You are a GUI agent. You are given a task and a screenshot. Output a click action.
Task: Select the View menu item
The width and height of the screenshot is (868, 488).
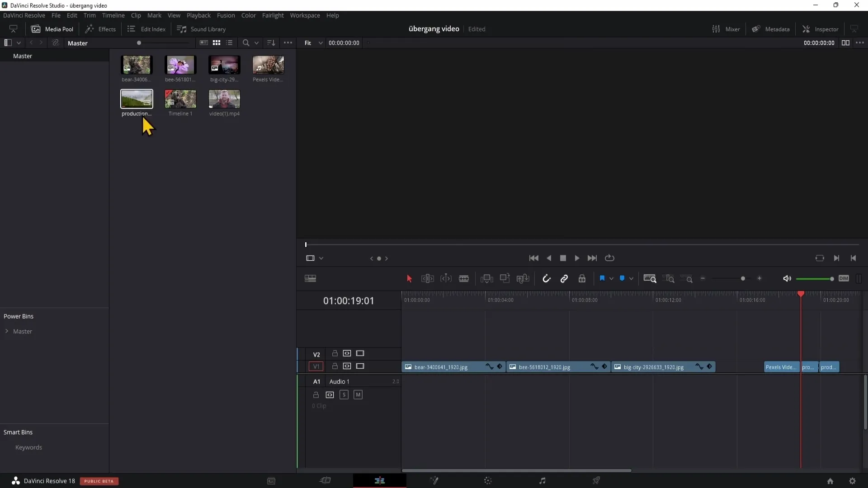tap(174, 15)
